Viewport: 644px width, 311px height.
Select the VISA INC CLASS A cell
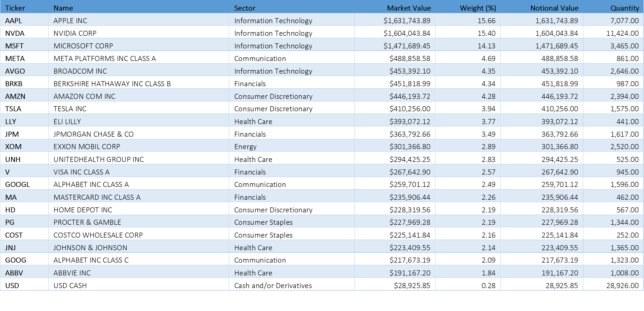81,172
